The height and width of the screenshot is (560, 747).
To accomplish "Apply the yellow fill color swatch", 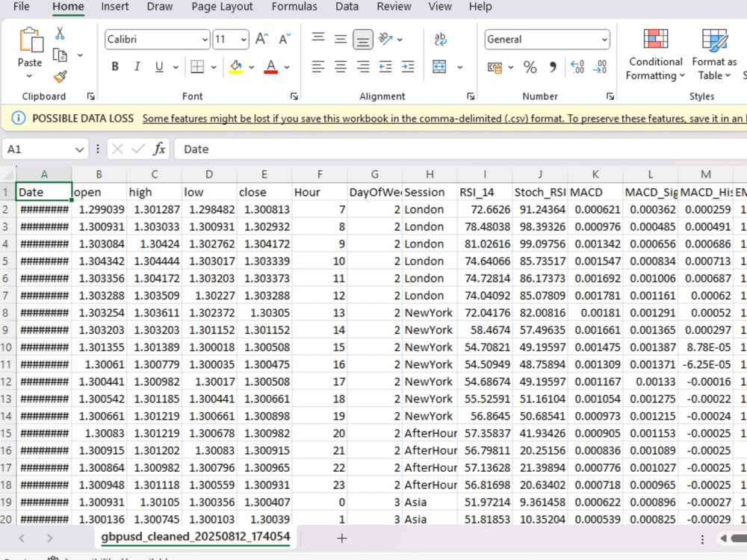I will [x=236, y=66].
